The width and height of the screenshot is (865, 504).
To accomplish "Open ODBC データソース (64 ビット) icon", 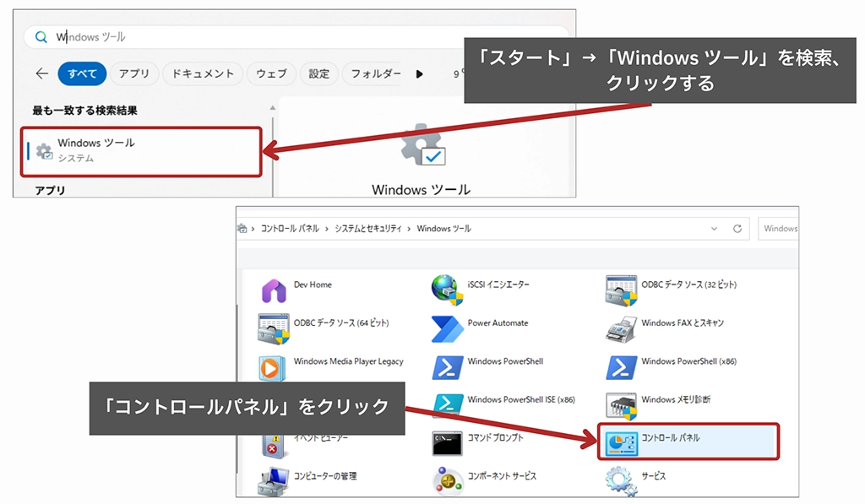I will [x=274, y=328].
